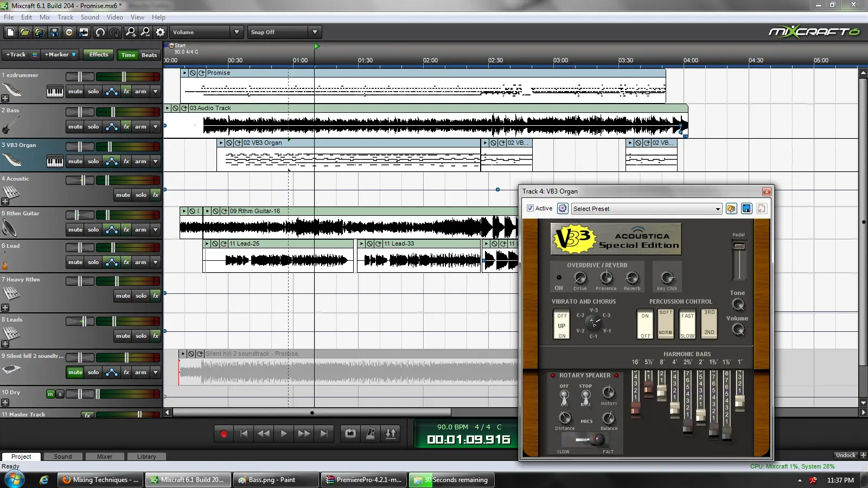The image size is (868, 488).
Task: Solo the Bass track
Action: point(93,127)
